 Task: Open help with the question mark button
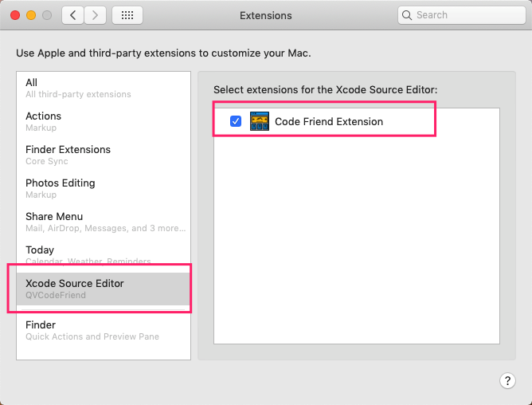507,381
